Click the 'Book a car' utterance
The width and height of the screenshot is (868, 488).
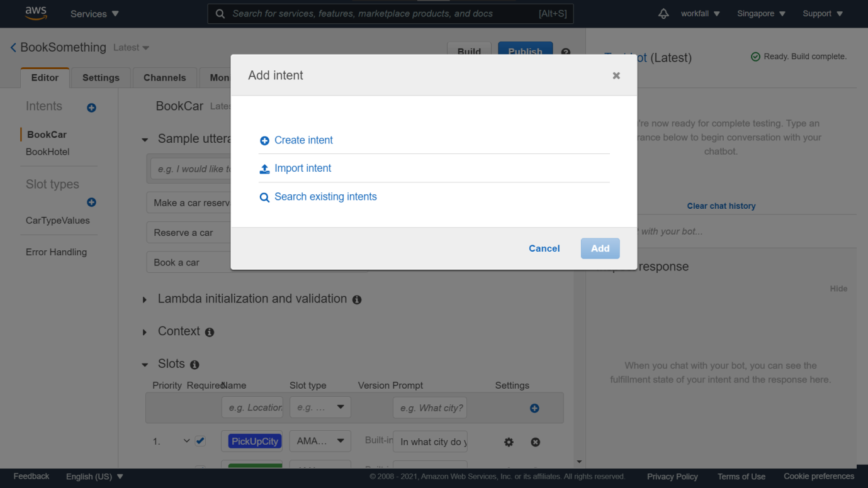coord(176,262)
